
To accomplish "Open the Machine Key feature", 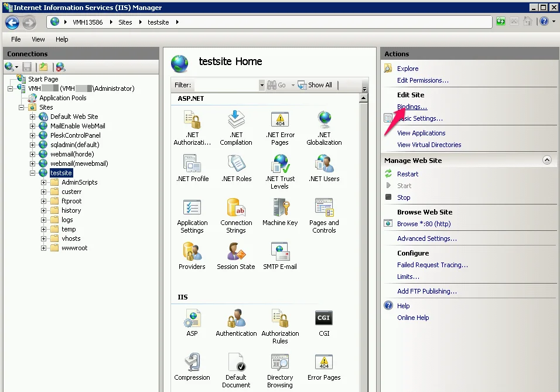I will (280, 212).
